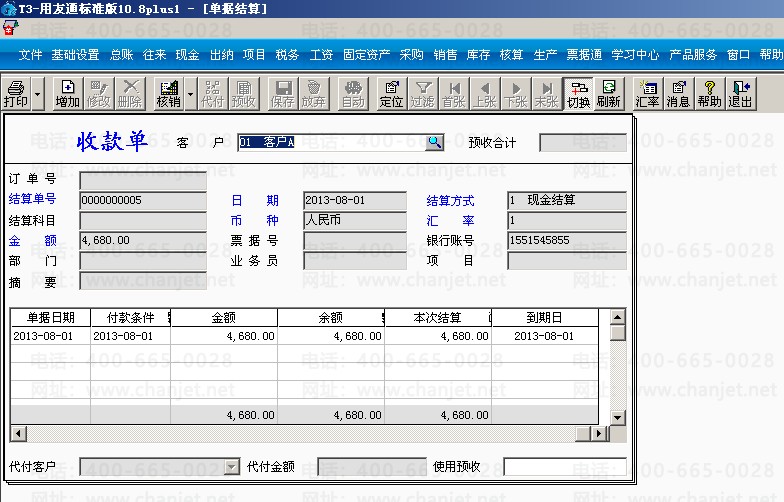Click the 银行账号 field 1551545855
This screenshot has height=502, width=784.
pos(566,240)
